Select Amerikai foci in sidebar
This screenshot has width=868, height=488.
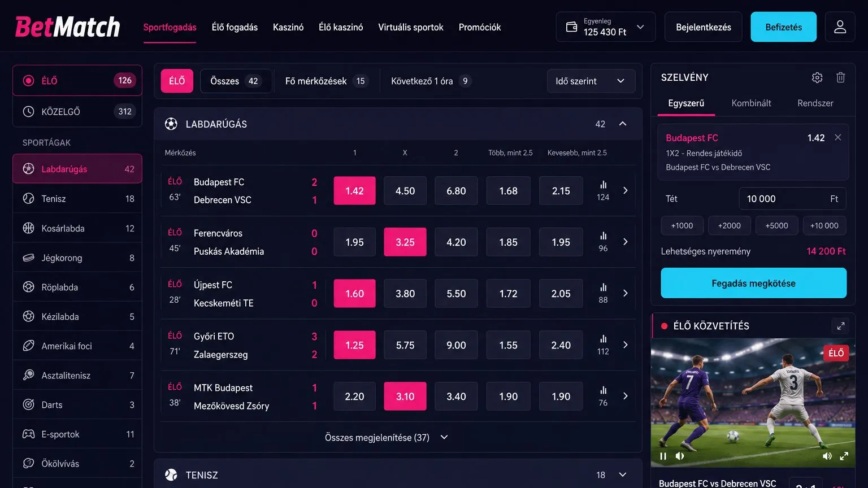77,346
